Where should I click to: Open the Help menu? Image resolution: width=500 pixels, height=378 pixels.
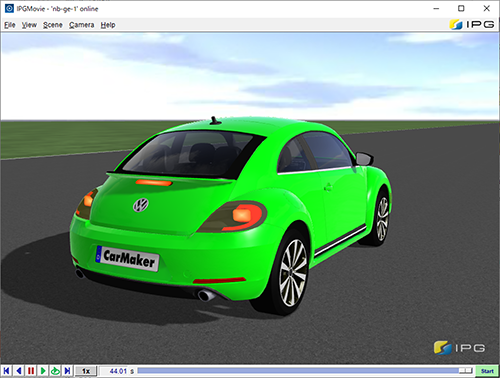pyautogui.click(x=108, y=25)
